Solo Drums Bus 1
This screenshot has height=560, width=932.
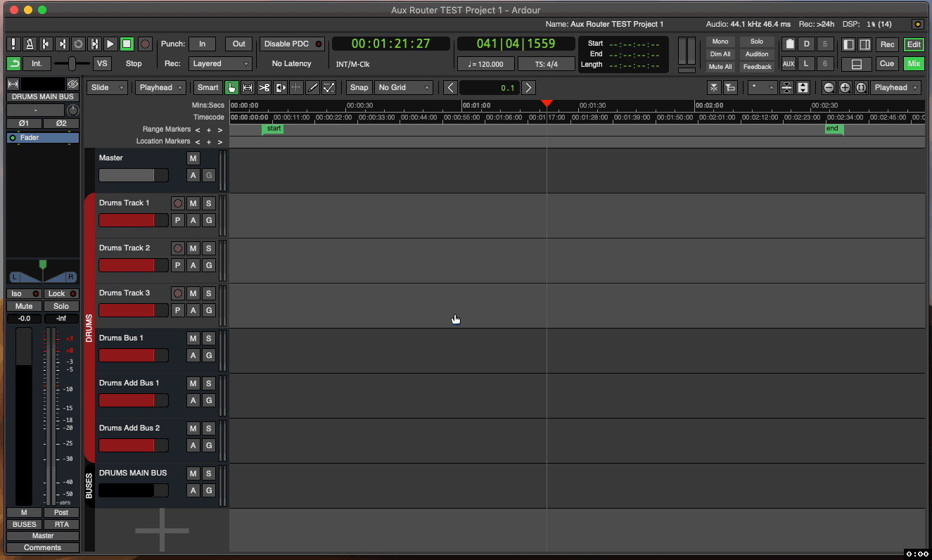[208, 338]
